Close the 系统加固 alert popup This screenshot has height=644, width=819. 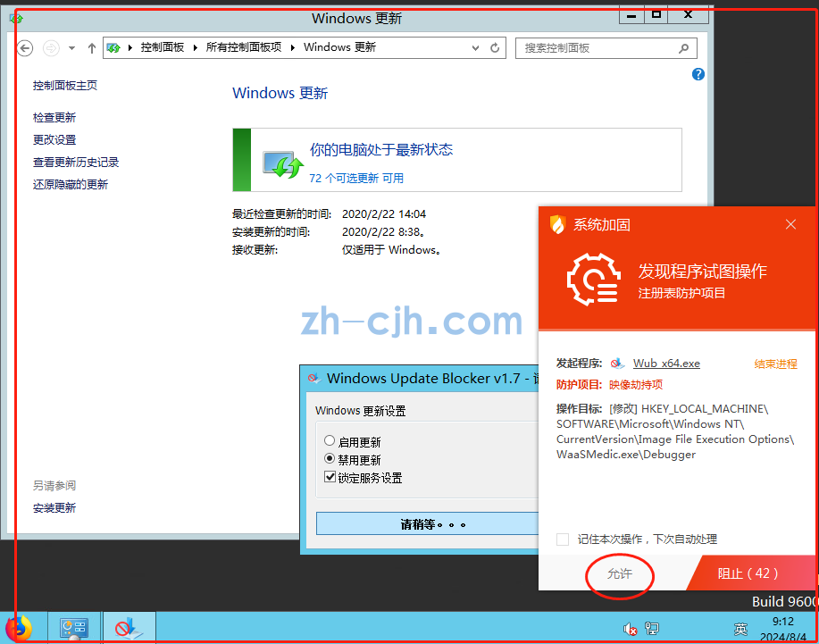790,224
